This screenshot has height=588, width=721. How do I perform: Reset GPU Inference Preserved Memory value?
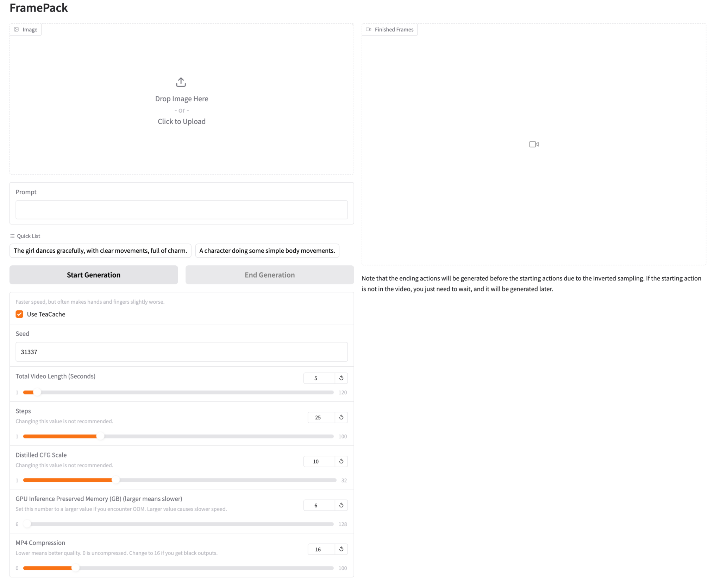pyautogui.click(x=341, y=505)
